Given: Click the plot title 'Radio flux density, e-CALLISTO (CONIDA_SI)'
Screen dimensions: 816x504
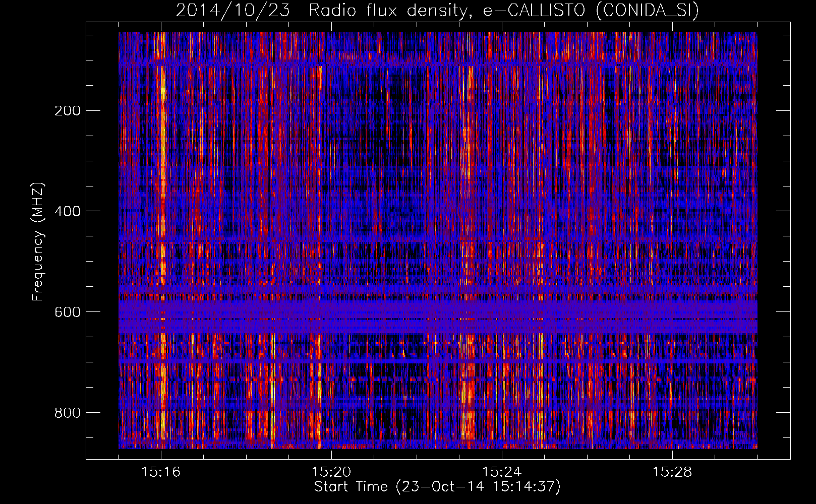Looking at the screenshot, I should pos(503,11).
